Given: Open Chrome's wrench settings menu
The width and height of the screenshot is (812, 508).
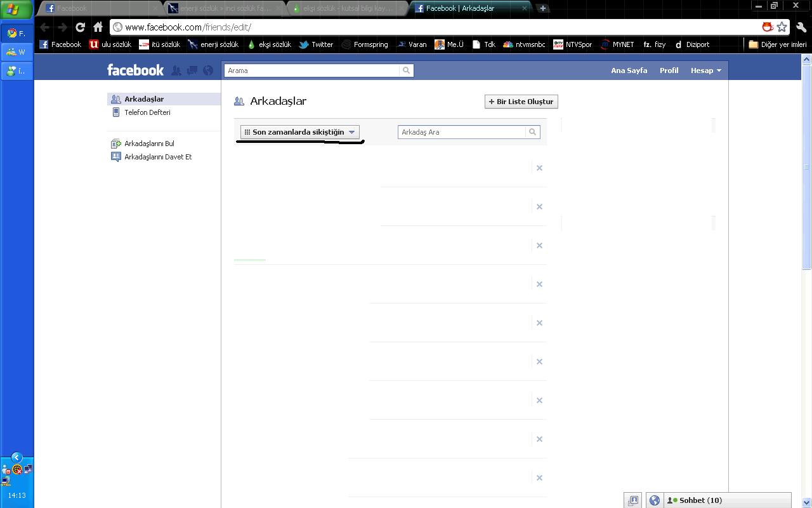Looking at the screenshot, I should coord(801,27).
